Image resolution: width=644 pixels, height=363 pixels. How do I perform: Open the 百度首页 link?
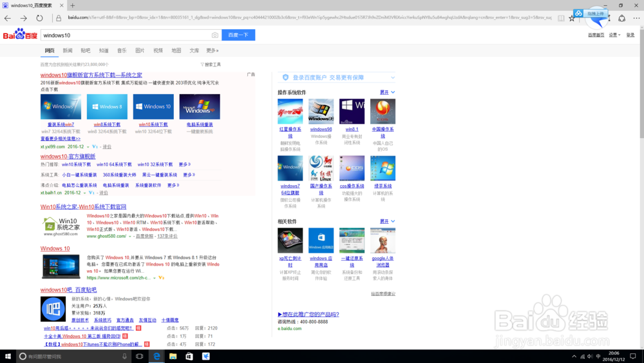(x=596, y=35)
